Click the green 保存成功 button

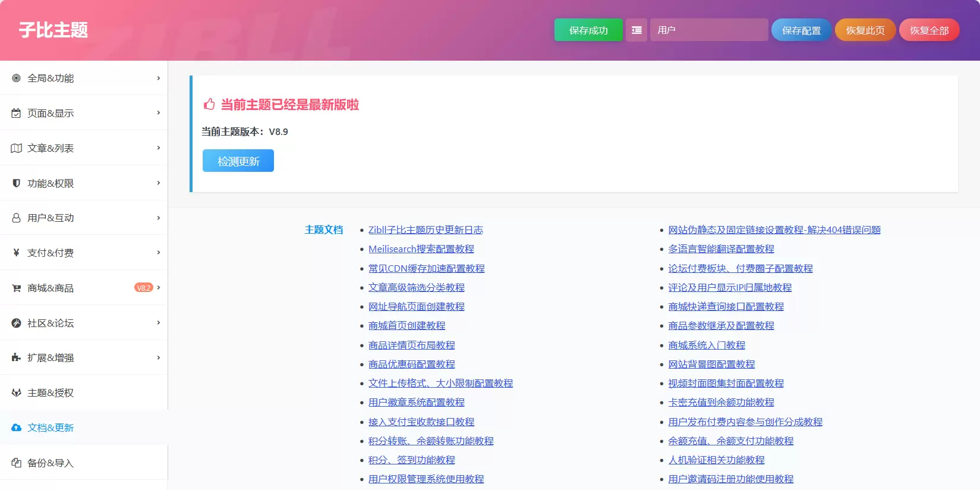click(x=588, y=30)
